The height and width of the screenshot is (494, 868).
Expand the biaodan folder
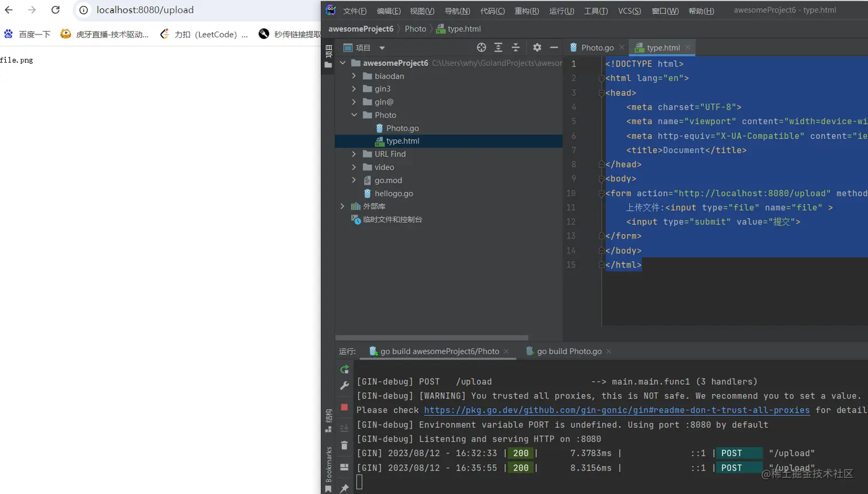pos(354,76)
